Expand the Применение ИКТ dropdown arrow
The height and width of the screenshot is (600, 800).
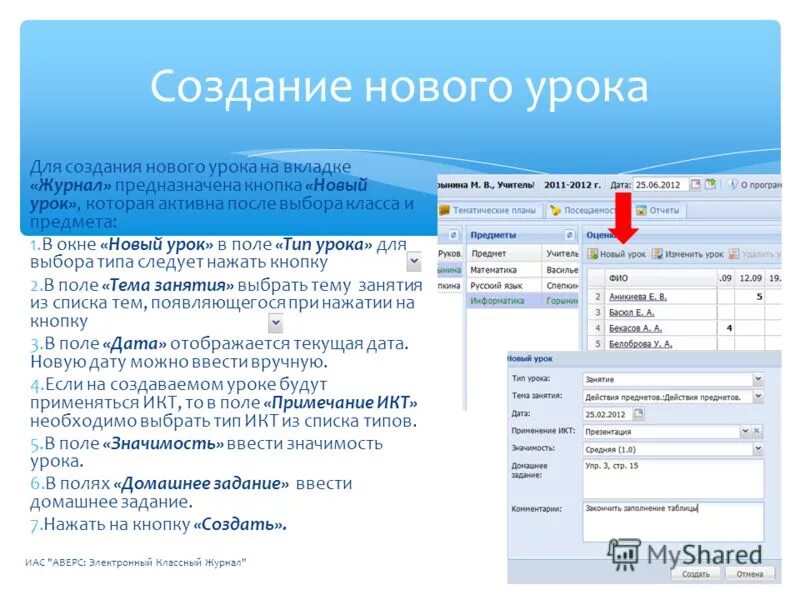click(x=745, y=431)
